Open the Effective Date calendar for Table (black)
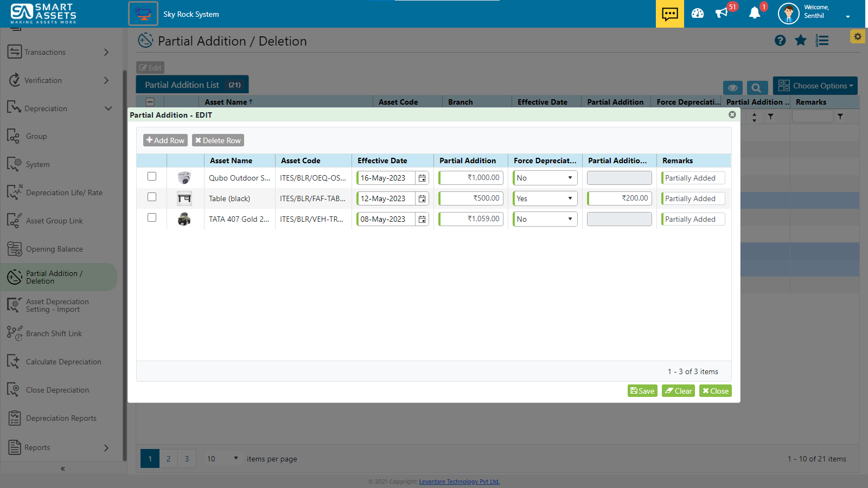 (x=422, y=198)
